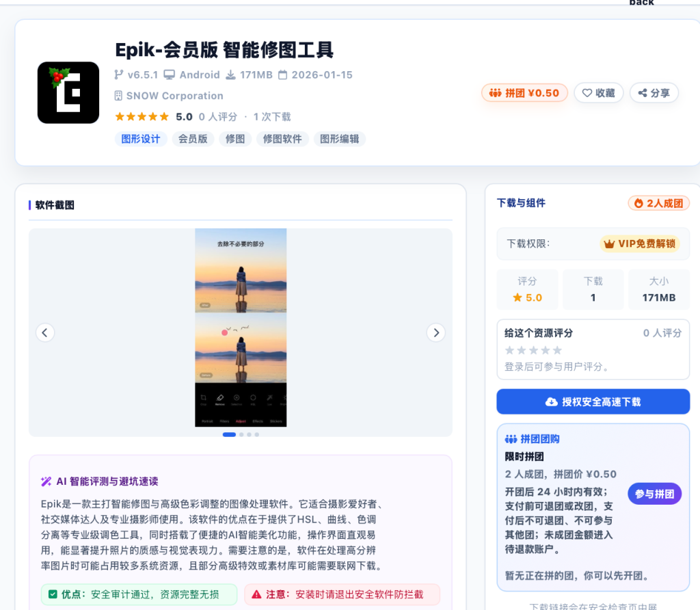
Task: Click the 软件截图 section heading
Action: [x=55, y=205]
